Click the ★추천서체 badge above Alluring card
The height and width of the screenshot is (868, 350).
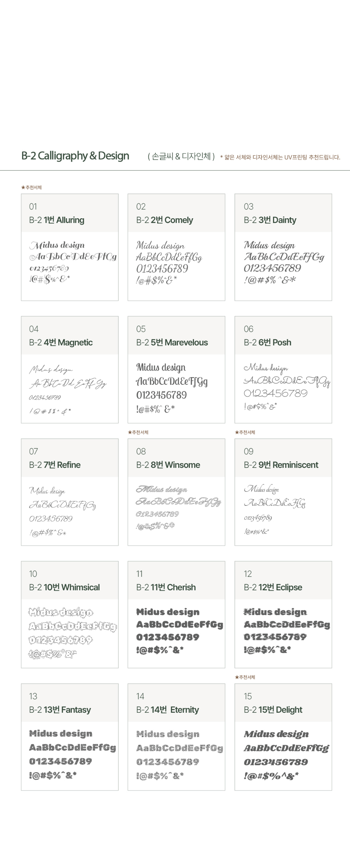[x=31, y=188]
